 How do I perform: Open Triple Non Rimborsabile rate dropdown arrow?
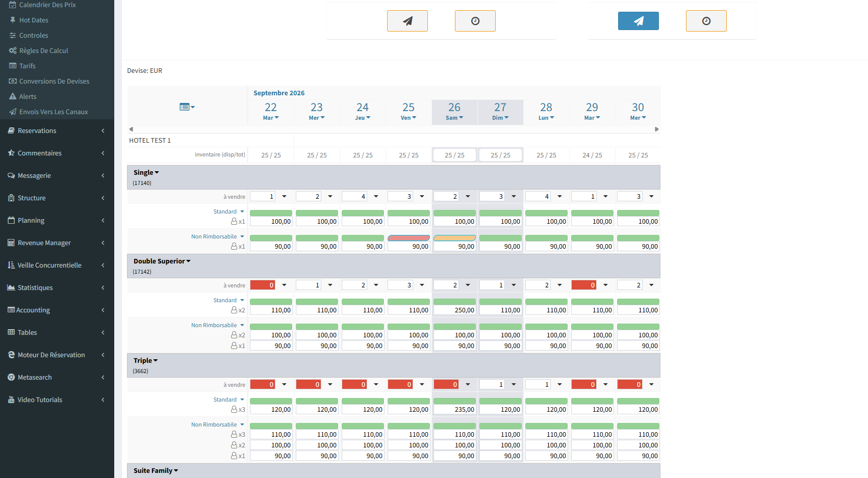click(x=242, y=424)
